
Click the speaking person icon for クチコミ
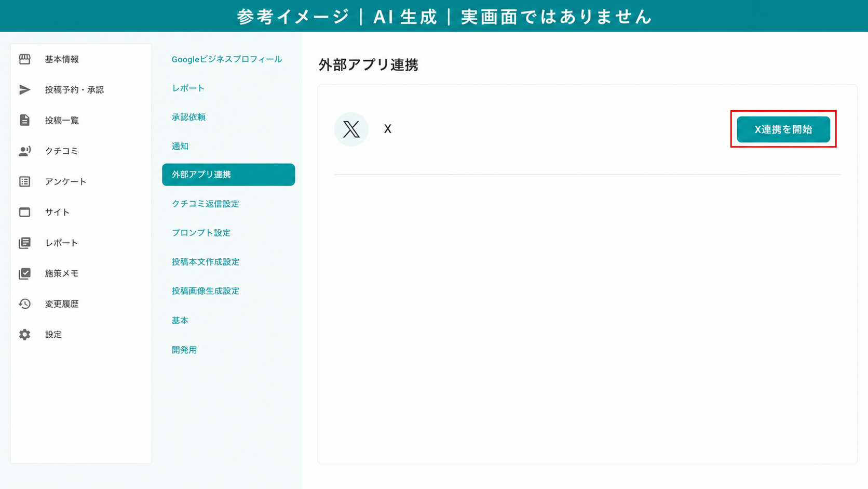pyautogui.click(x=24, y=151)
